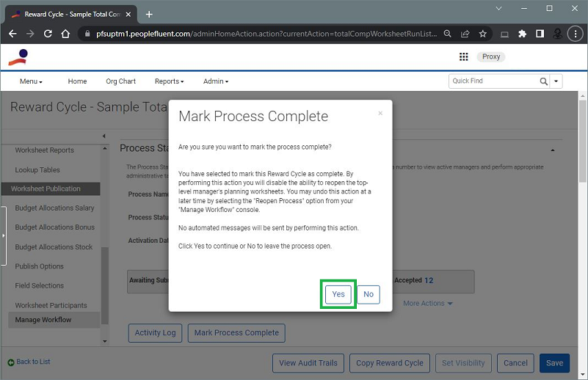Click the Quick Find search magnifier
Screen dimensions: 588x380
(543, 81)
